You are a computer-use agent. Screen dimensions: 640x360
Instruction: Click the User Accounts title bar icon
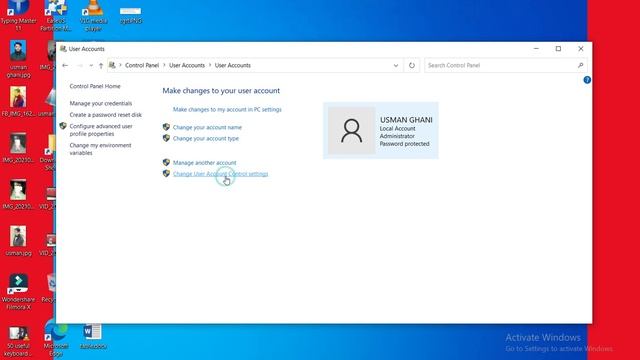(x=63, y=49)
